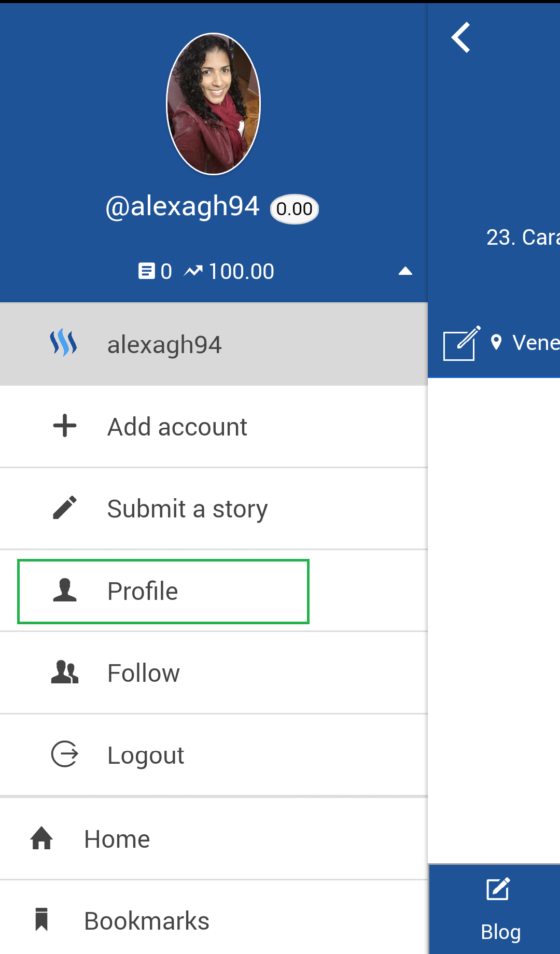Tap the Profile person icon
The image size is (560, 954).
pos(65,590)
